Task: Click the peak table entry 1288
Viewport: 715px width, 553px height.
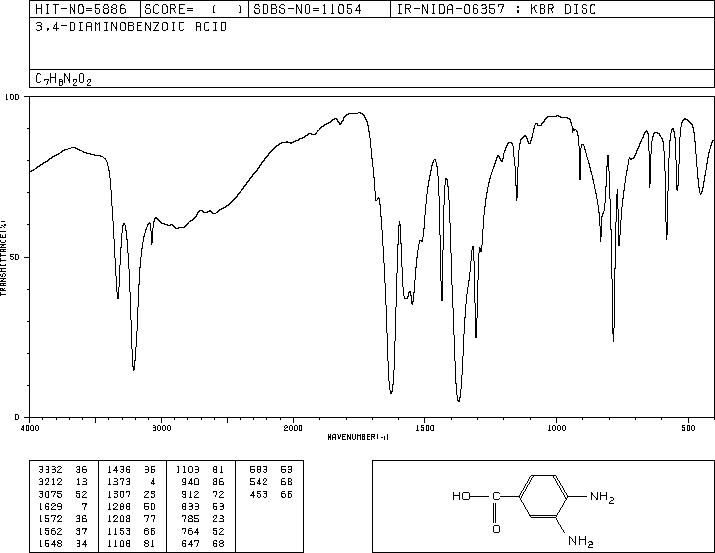Action: pos(119,506)
